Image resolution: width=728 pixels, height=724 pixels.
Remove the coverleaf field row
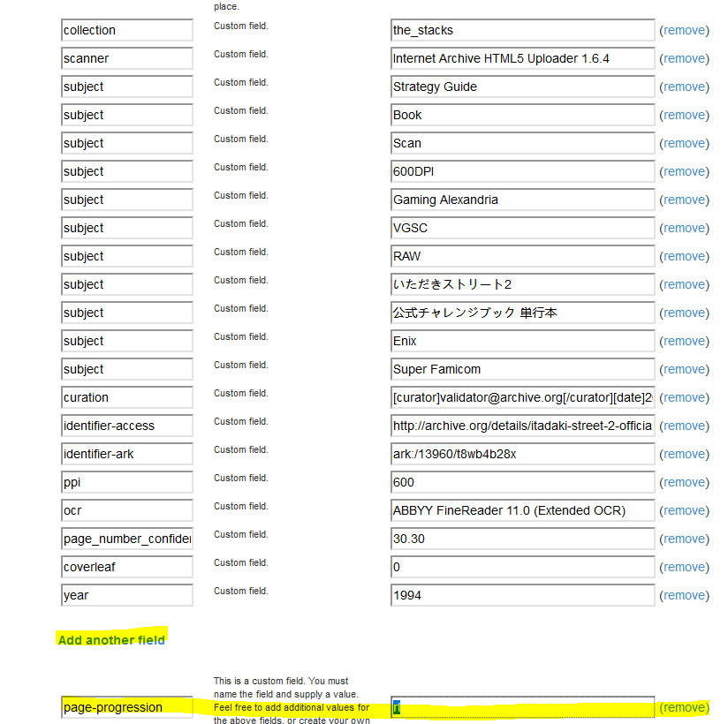point(685,568)
